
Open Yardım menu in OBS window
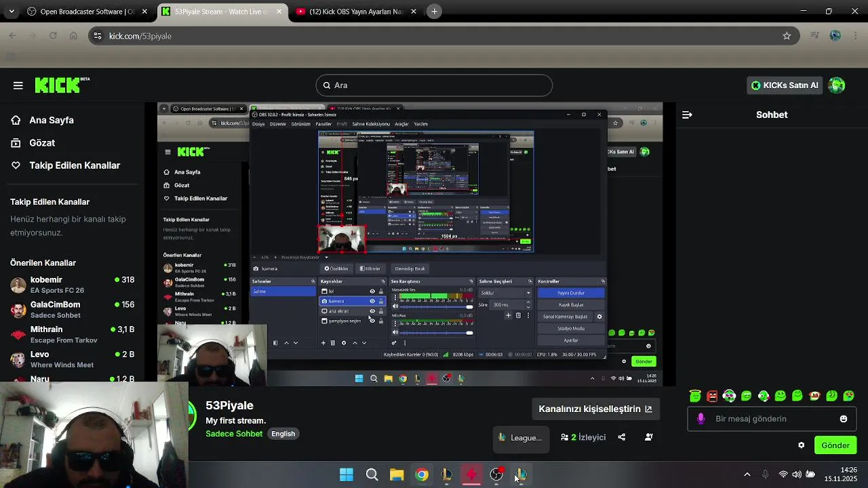tap(421, 124)
